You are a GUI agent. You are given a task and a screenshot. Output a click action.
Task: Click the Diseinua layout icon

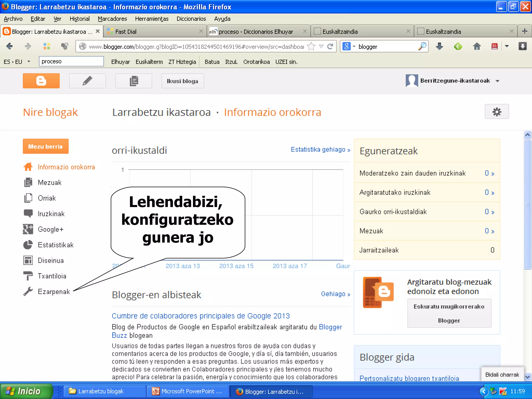coord(28,260)
